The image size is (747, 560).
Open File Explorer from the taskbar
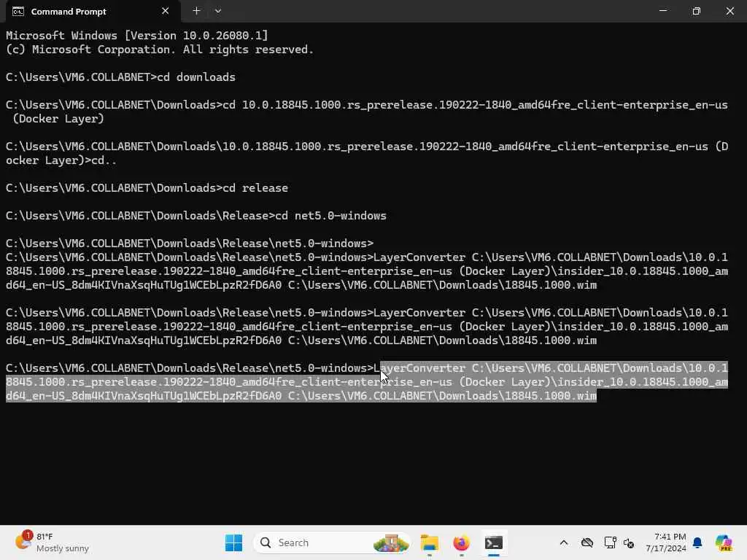pyautogui.click(x=429, y=542)
